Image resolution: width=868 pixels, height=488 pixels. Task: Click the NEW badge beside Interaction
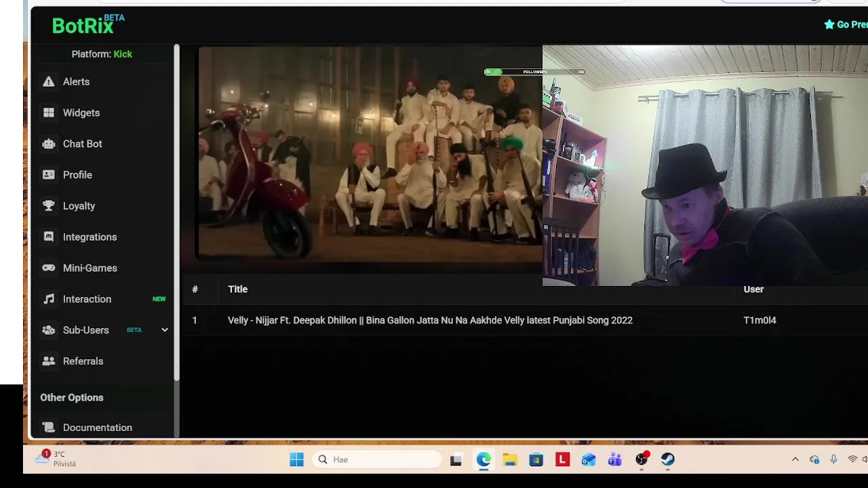(x=159, y=299)
